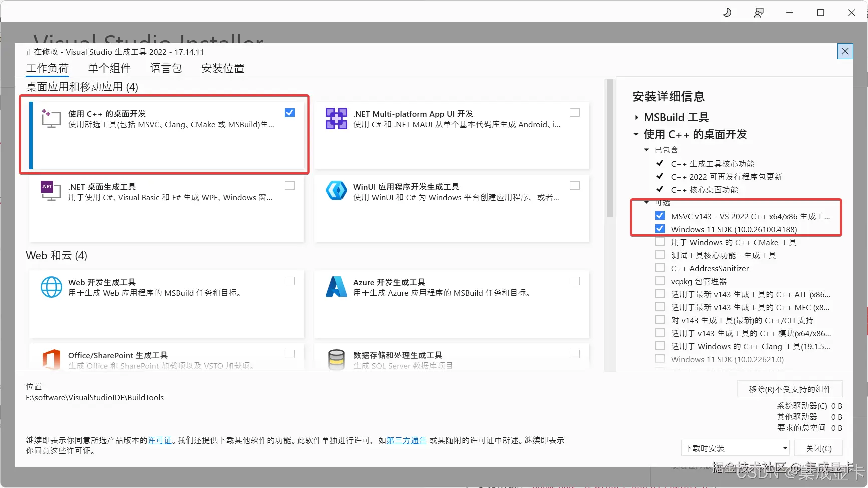Click the 安装详细信息 heading

coord(668,96)
